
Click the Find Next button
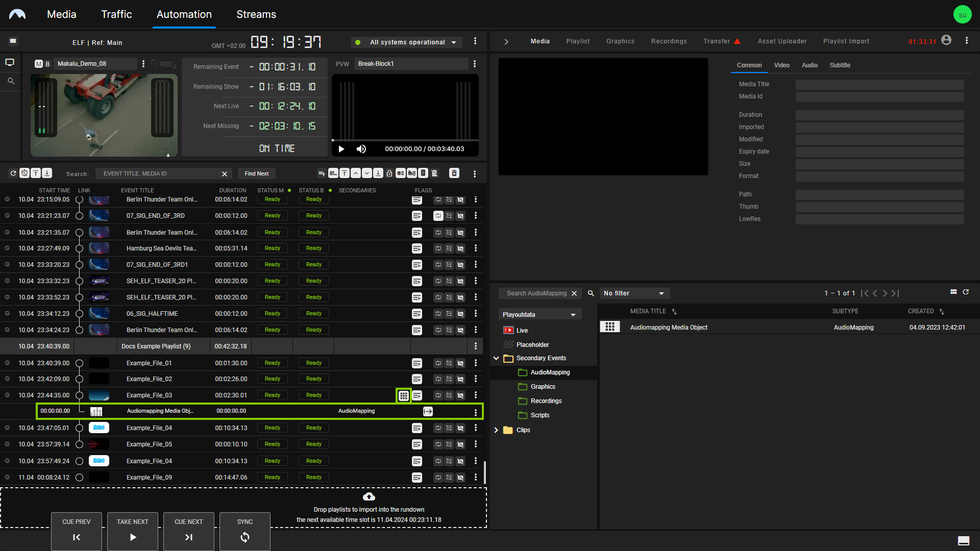257,173
